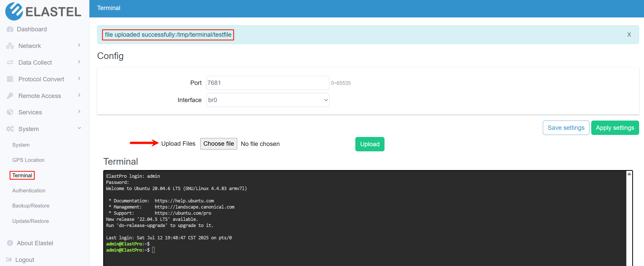Click the Data Collect arrows icon
The image size is (644, 266).
click(10, 63)
